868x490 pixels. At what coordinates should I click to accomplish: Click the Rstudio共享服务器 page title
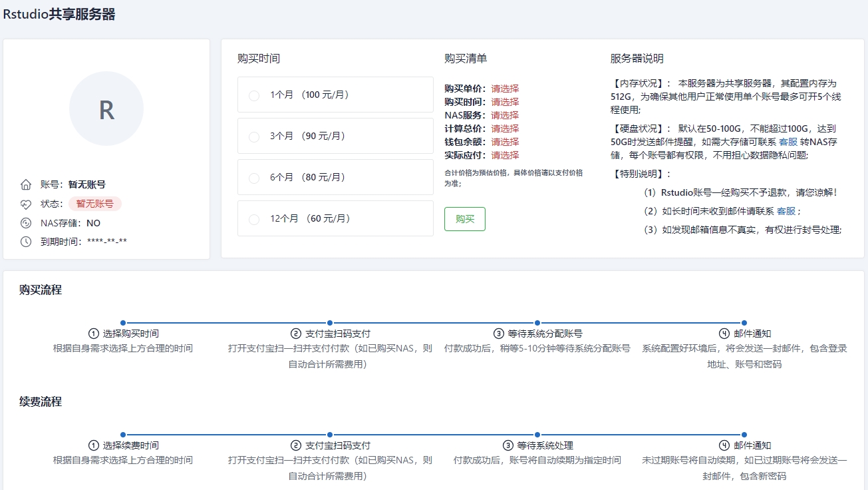[59, 15]
